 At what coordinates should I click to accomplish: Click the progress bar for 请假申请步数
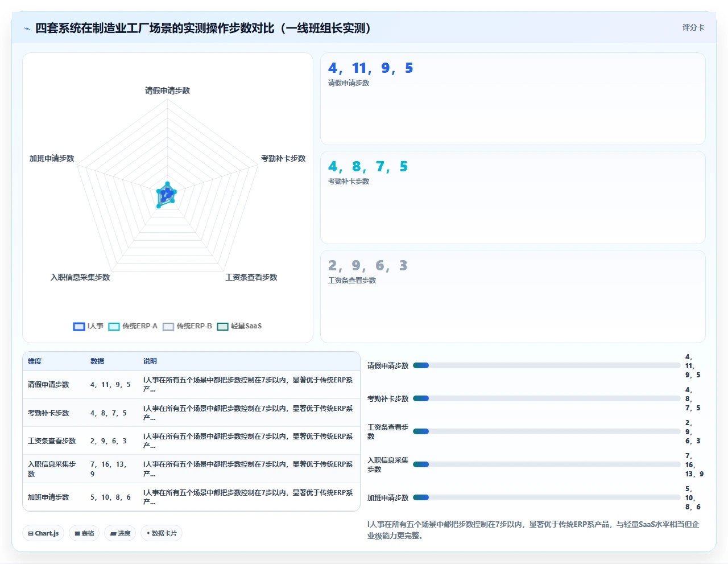(547, 365)
